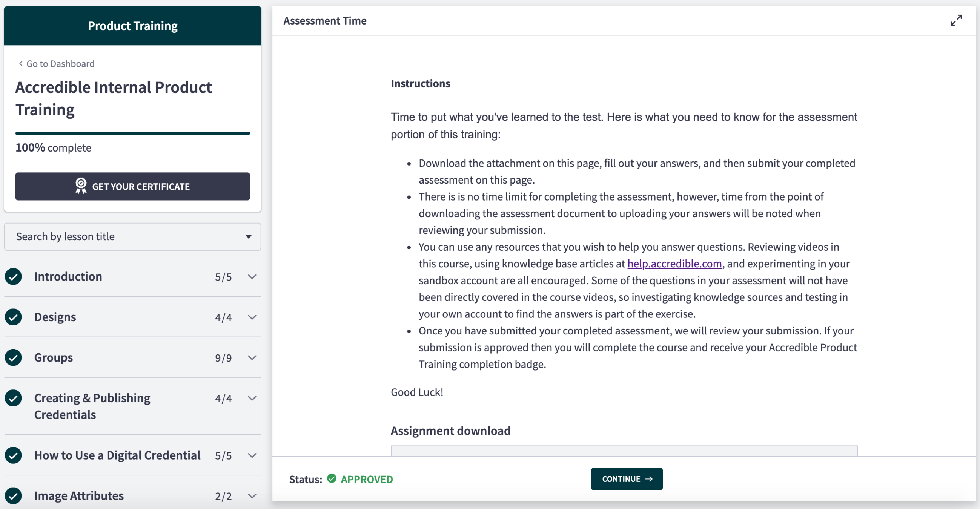Toggle the check on Creating & Publishing Credentials
The height and width of the screenshot is (509, 980).
click(13, 399)
